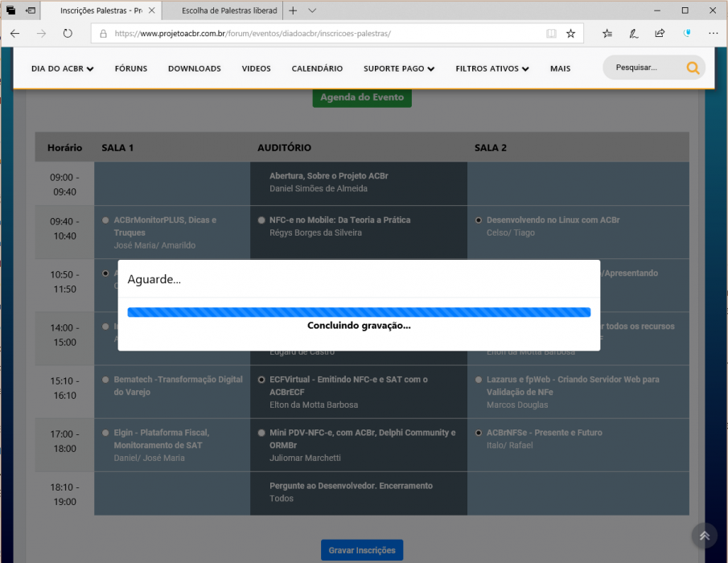Click the Horário column header
The image size is (728, 563).
click(x=64, y=148)
